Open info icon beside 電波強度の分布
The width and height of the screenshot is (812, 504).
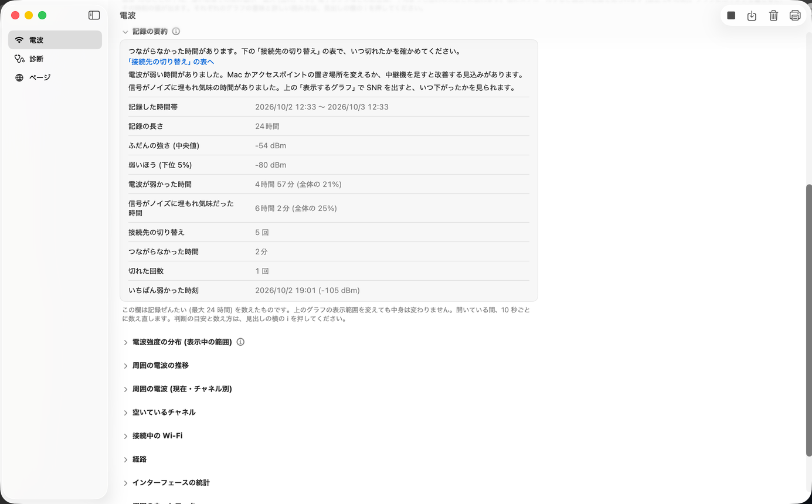pyautogui.click(x=240, y=342)
